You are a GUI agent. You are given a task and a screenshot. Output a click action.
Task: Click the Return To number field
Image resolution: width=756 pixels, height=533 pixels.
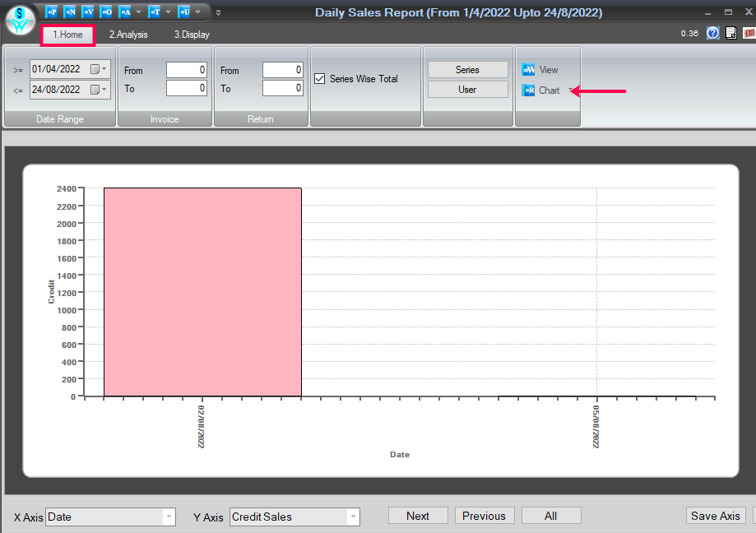coord(283,88)
